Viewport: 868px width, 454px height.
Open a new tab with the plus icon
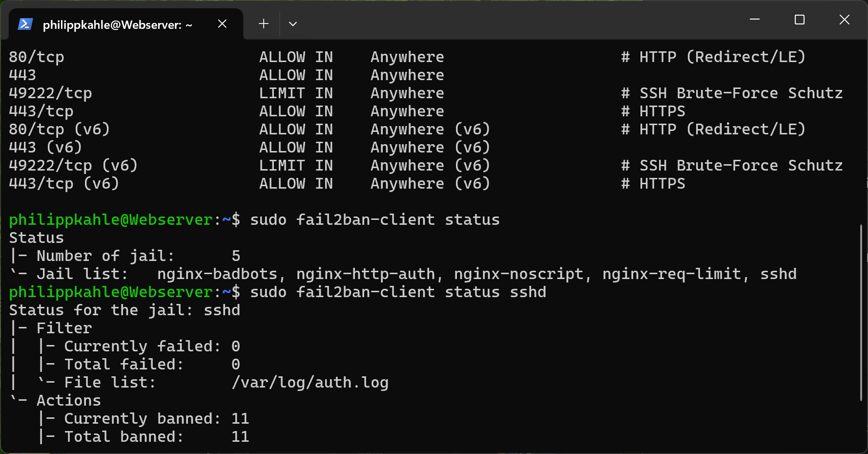[264, 23]
